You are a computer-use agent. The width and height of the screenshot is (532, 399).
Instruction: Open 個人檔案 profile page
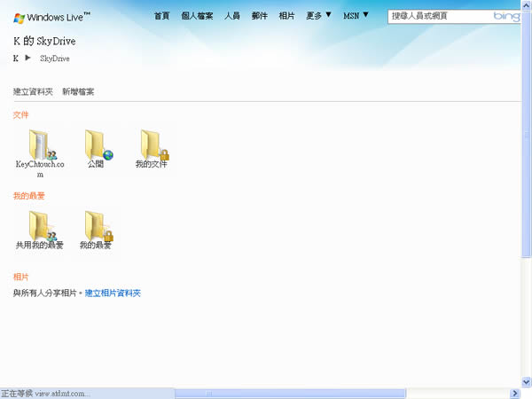(x=197, y=15)
